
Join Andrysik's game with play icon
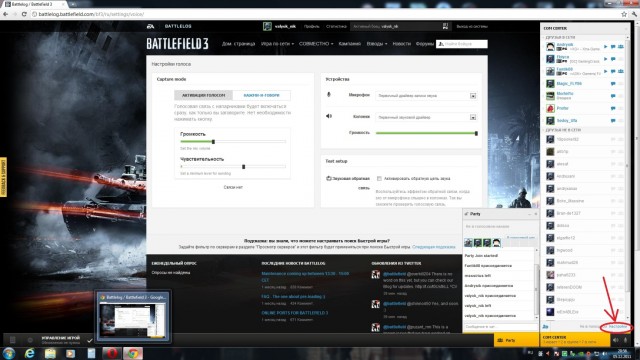coord(606,47)
